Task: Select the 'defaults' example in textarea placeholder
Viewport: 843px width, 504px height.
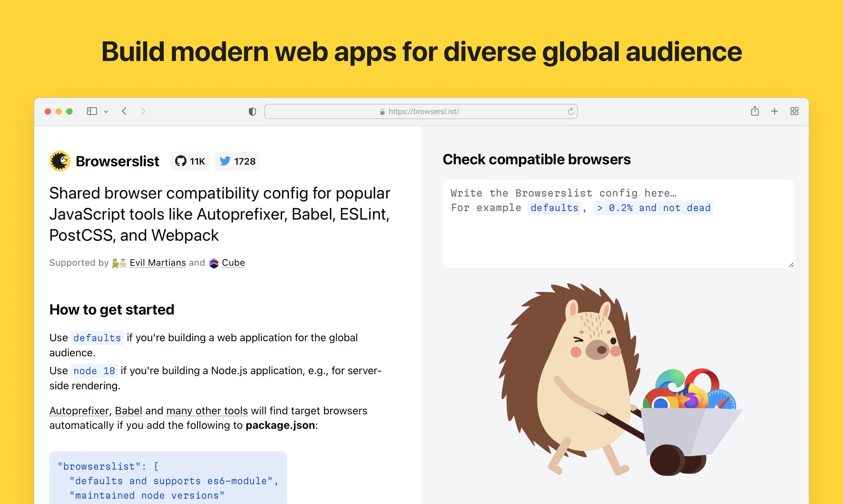Action: (x=554, y=208)
